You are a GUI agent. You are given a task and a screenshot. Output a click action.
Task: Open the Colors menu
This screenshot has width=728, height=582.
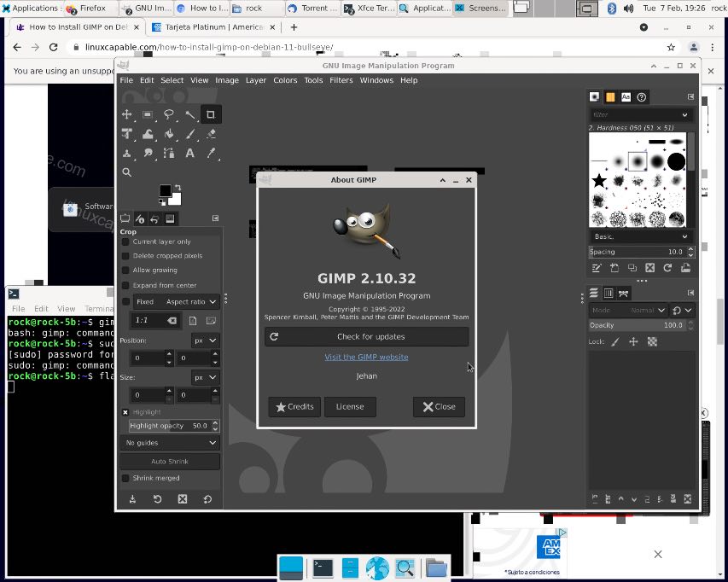tap(285, 80)
